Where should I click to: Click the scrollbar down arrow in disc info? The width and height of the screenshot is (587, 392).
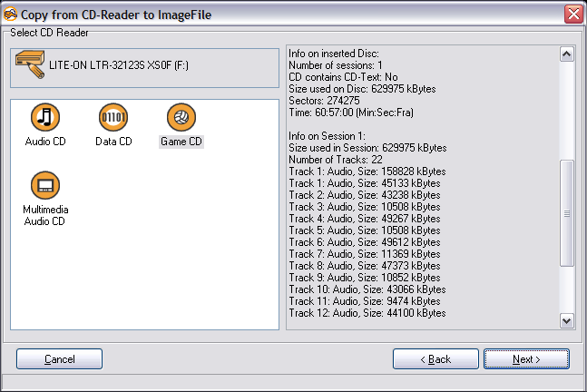pyautogui.click(x=567, y=321)
